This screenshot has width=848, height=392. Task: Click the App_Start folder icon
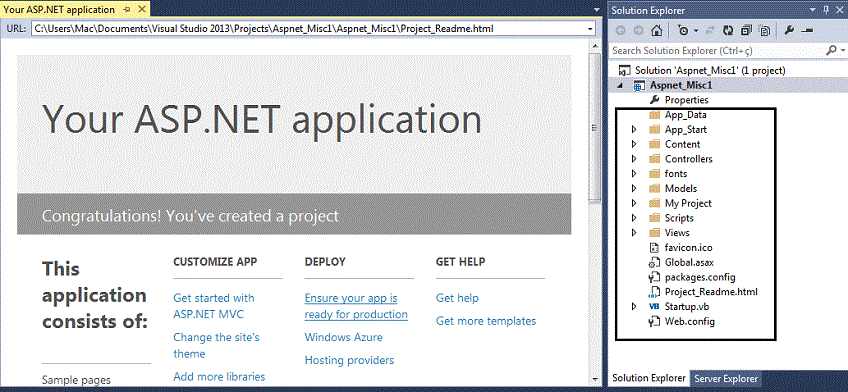[x=654, y=130]
